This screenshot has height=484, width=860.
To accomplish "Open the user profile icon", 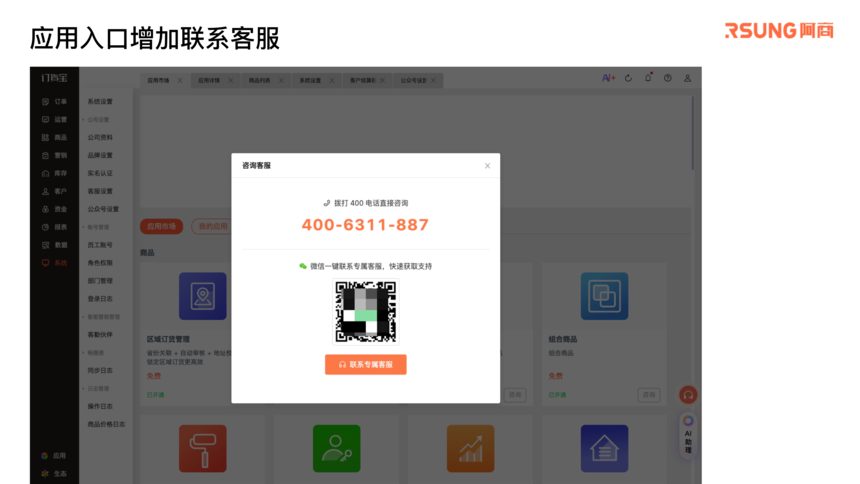I will pos(687,78).
